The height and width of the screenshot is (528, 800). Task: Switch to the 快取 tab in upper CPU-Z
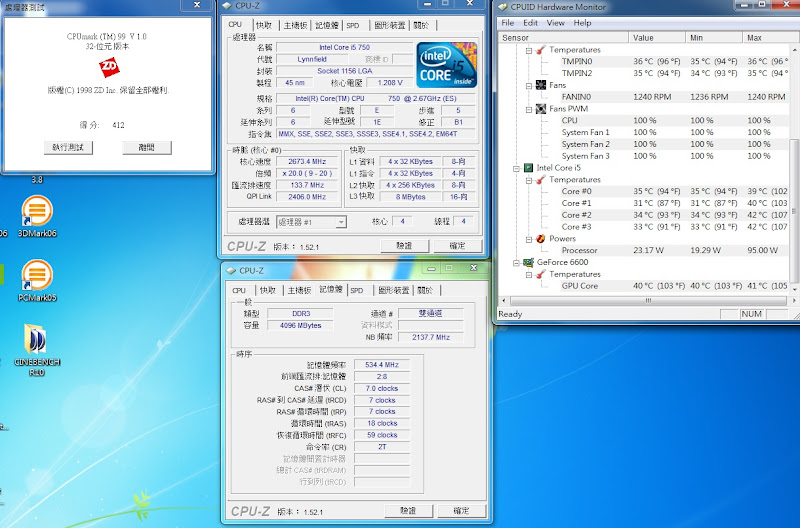pos(264,25)
